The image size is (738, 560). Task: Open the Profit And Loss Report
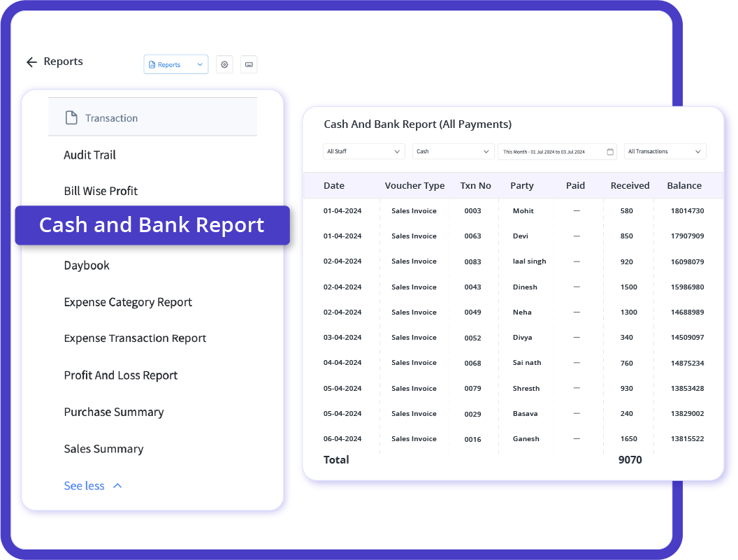[x=120, y=375]
